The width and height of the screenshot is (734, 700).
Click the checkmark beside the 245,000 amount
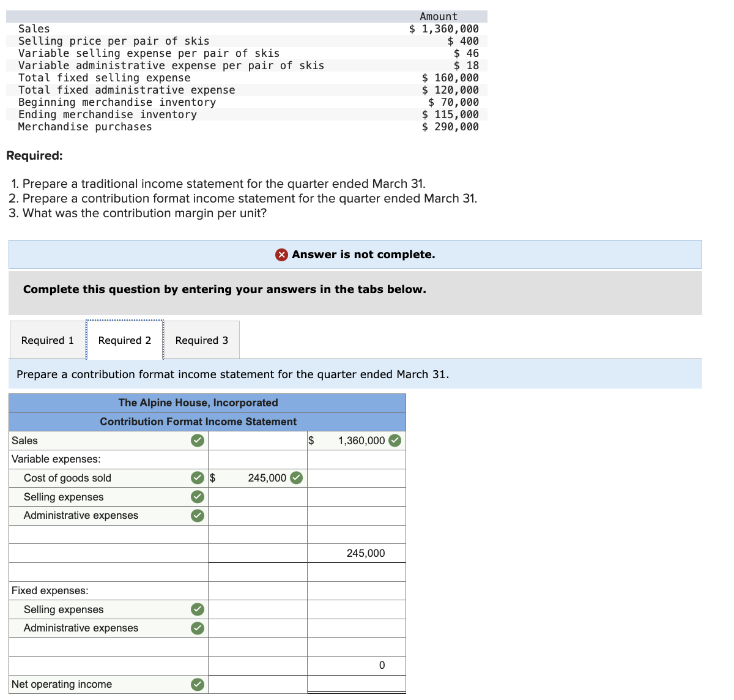point(297,478)
